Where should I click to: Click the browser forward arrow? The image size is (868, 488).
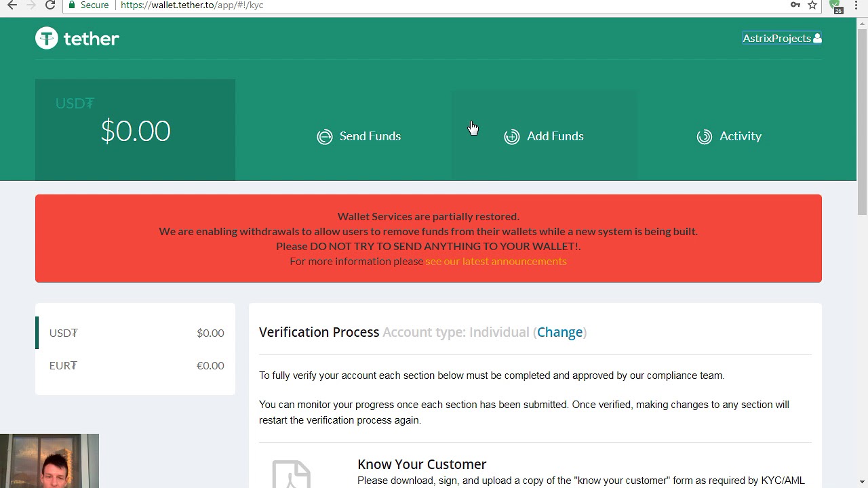[x=31, y=5]
